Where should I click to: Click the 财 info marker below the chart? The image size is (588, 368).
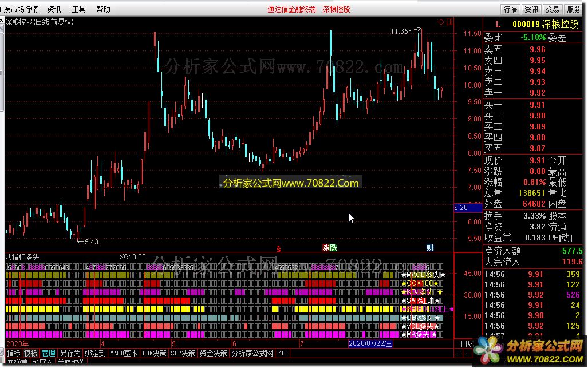[430, 248]
